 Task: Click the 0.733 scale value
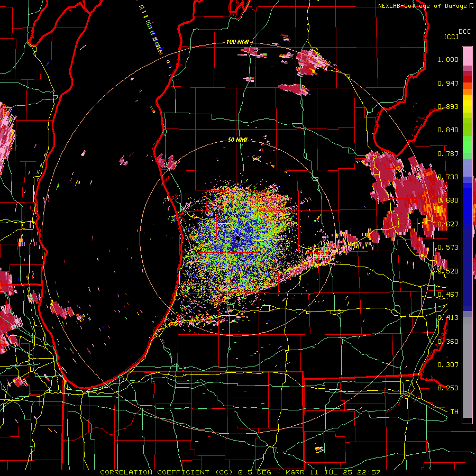point(448,177)
